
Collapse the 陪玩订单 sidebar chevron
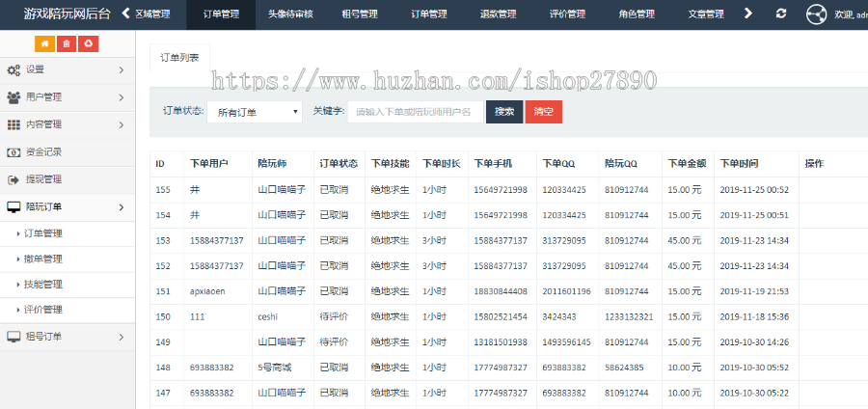coord(122,207)
